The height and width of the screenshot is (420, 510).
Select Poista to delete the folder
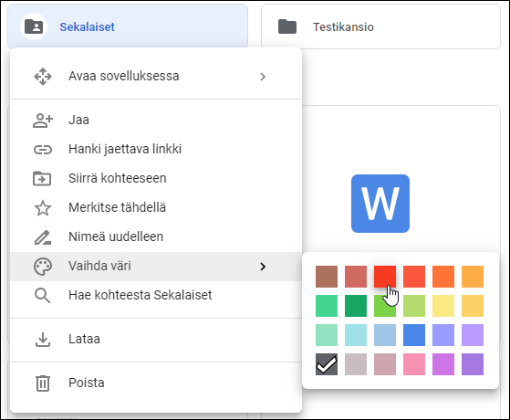tap(156, 383)
